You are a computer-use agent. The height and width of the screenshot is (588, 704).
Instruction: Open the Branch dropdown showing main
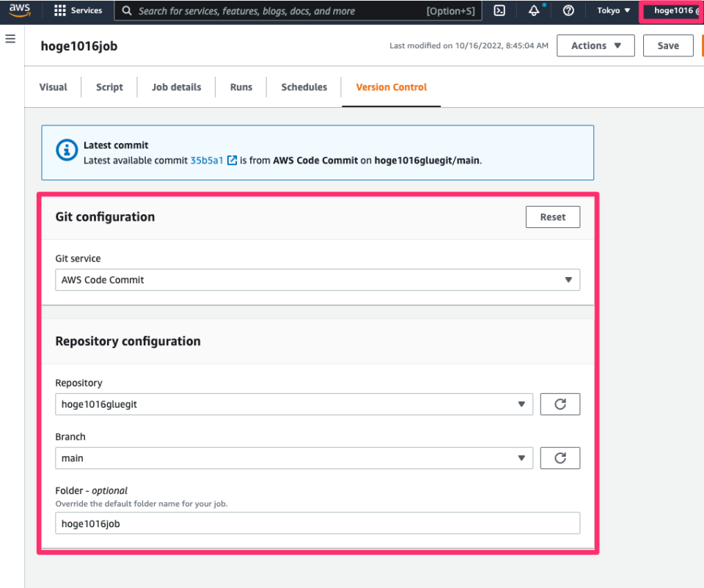pyautogui.click(x=522, y=457)
